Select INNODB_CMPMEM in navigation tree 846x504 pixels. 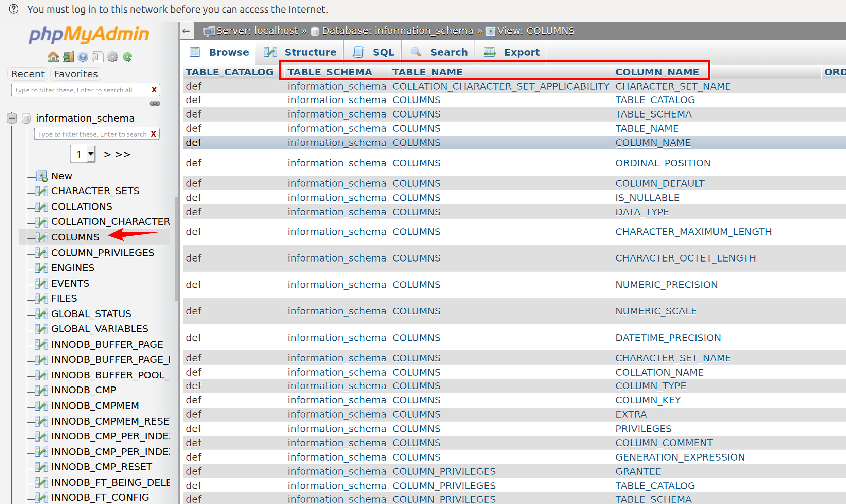(95, 406)
